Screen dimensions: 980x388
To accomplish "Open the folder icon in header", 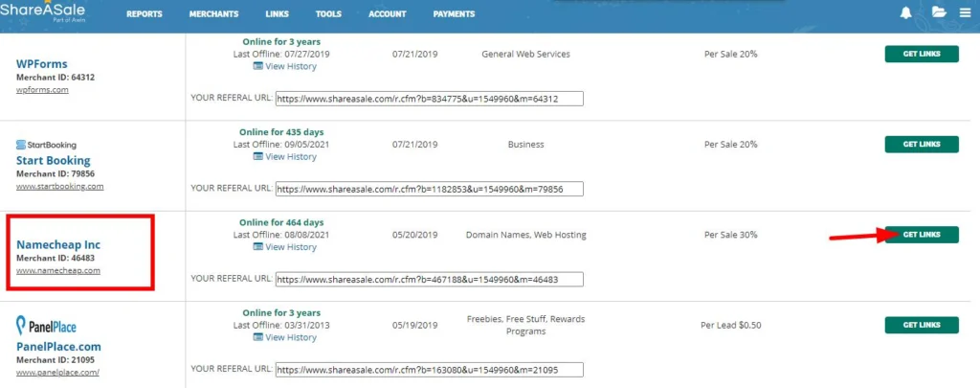I will point(939,12).
